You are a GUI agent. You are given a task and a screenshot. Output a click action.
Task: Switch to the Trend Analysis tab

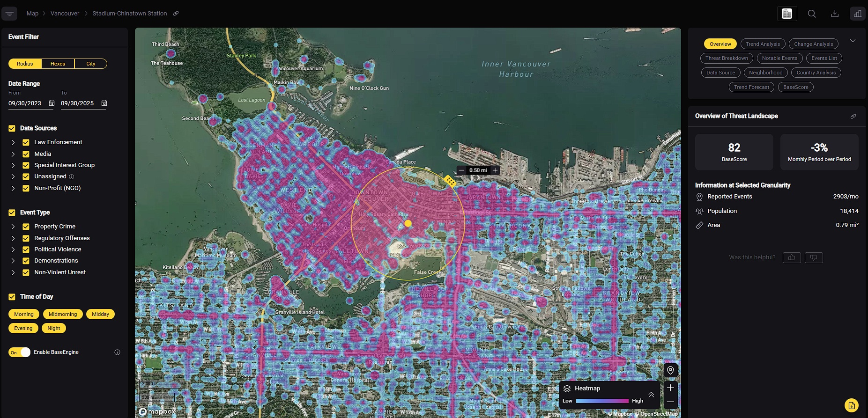763,44
